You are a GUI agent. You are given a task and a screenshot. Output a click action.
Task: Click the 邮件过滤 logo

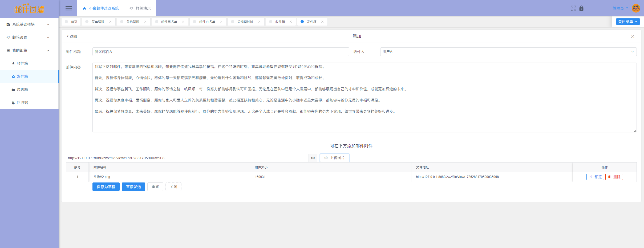pyautogui.click(x=29, y=9)
